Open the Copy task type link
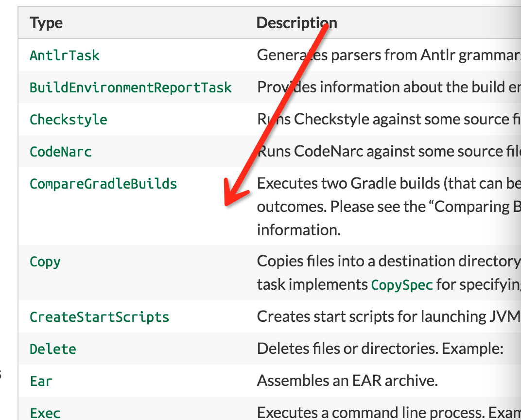 45,262
